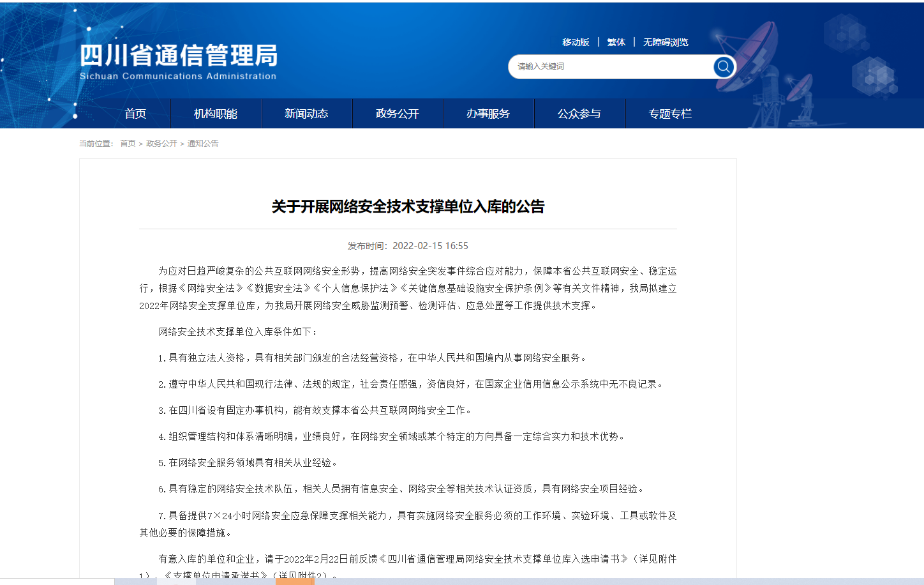Click the intro paragraph beginning 为应对日趋严峻复杂

(x=408, y=288)
